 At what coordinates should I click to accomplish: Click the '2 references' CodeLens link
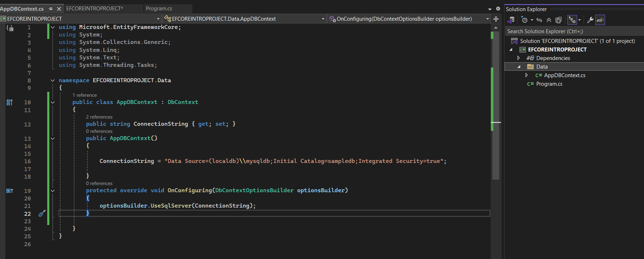click(99, 117)
